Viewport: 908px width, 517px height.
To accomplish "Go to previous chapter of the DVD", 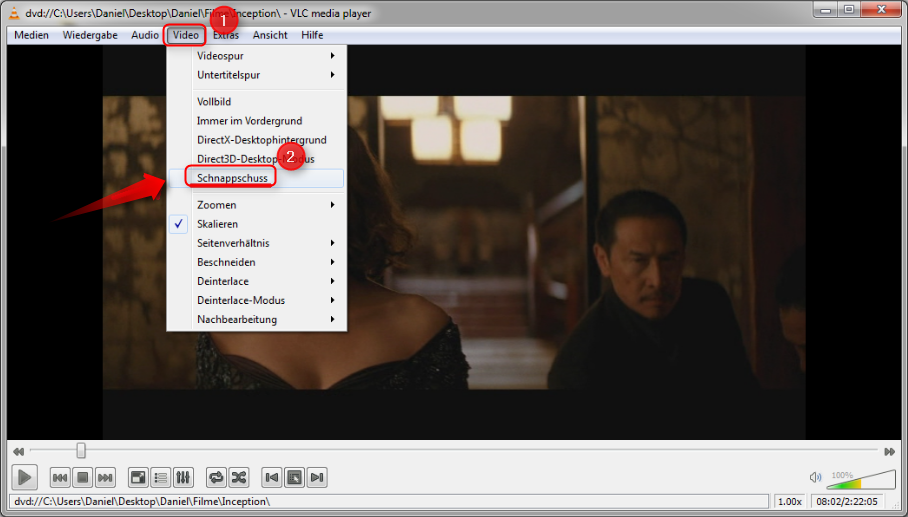I will pyautogui.click(x=272, y=478).
